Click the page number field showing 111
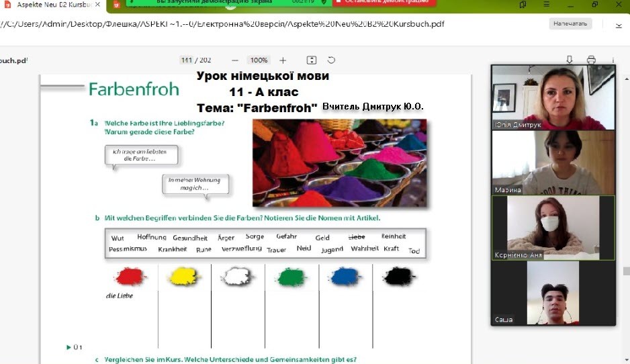This screenshot has width=630, height=364. tap(186, 60)
